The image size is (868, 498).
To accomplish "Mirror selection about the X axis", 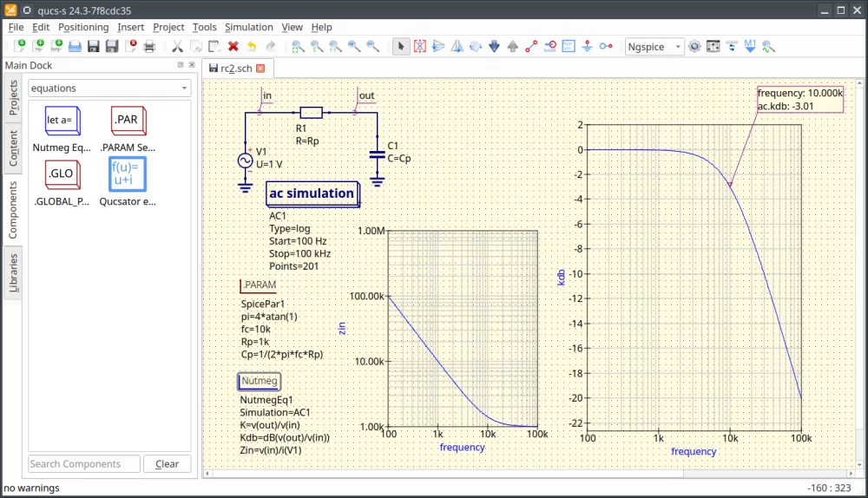I will [x=438, y=47].
